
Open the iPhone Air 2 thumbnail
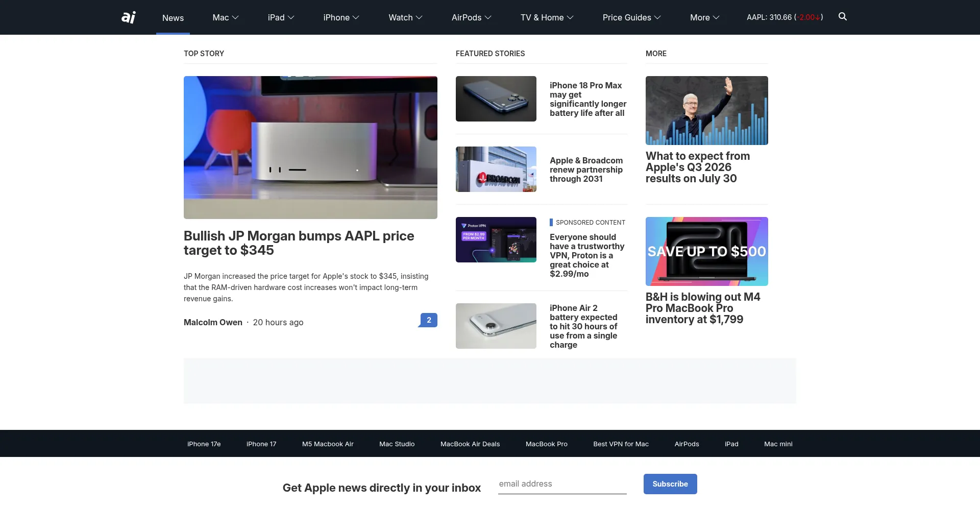pos(496,326)
